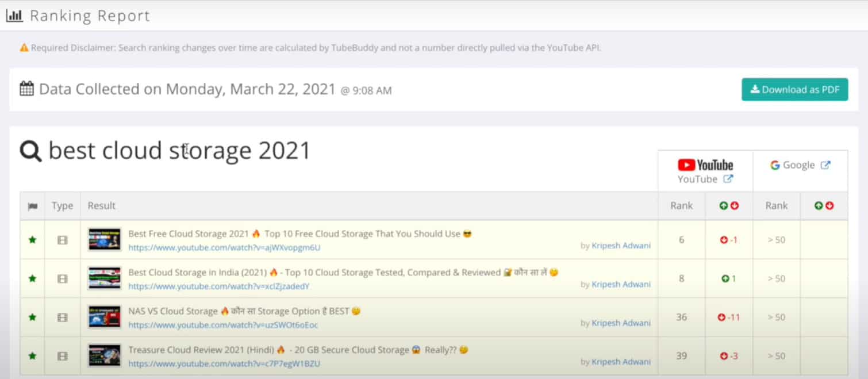Click the Google rank > 50 in the Treasure Cloud Review row
The width and height of the screenshot is (868, 379).
pos(776,356)
